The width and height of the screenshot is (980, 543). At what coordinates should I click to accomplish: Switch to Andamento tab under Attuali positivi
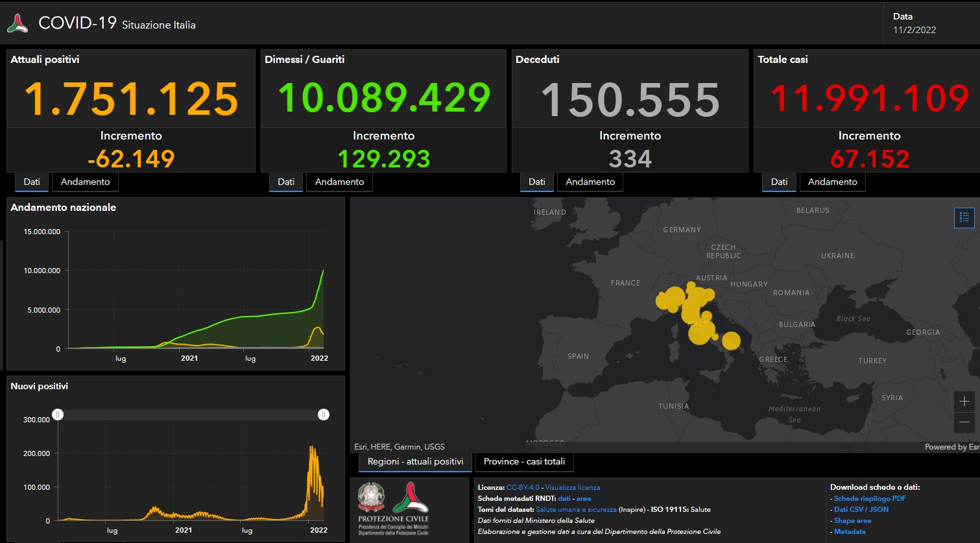click(85, 182)
